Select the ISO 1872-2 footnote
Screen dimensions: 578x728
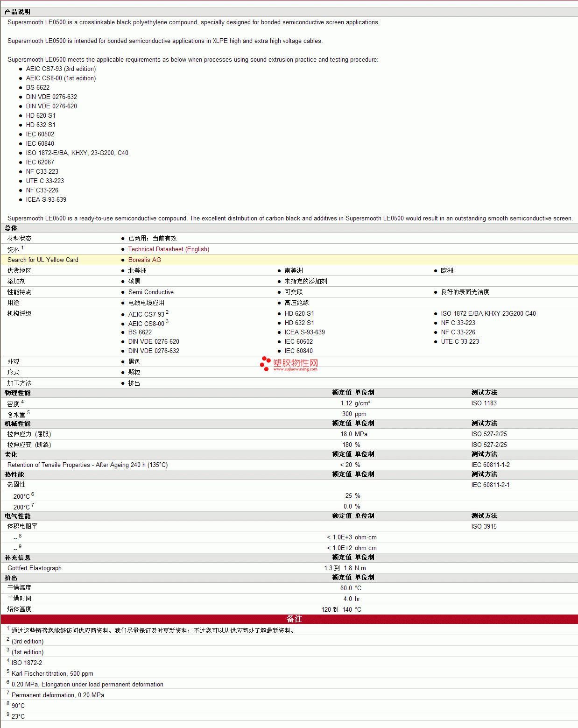[x=27, y=663]
